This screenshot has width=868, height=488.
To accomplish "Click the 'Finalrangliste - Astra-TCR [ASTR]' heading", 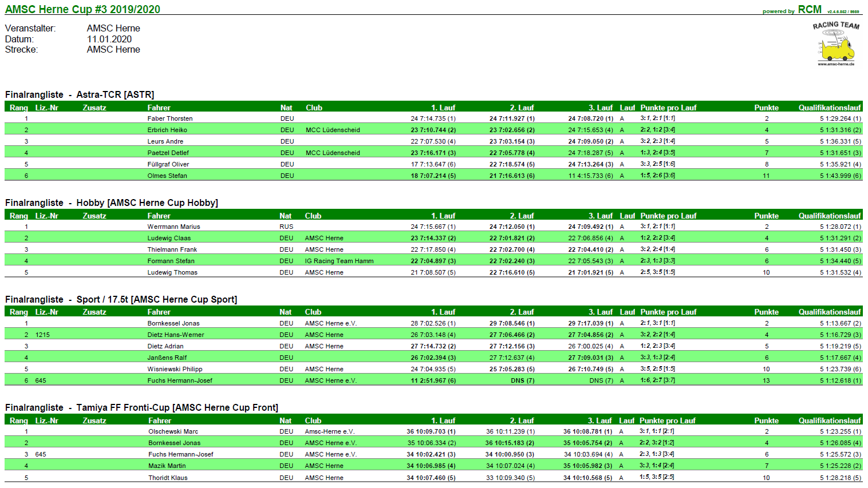I will (80, 94).
